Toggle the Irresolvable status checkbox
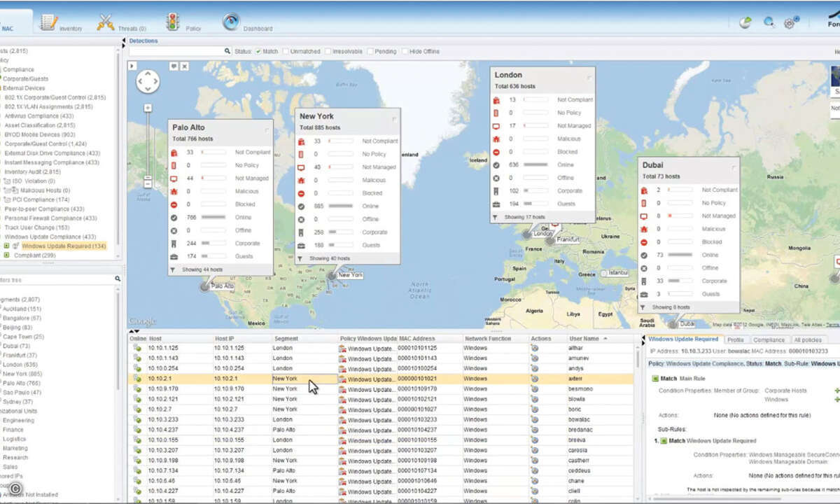Image resolution: width=840 pixels, height=504 pixels. (x=328, y=51)
